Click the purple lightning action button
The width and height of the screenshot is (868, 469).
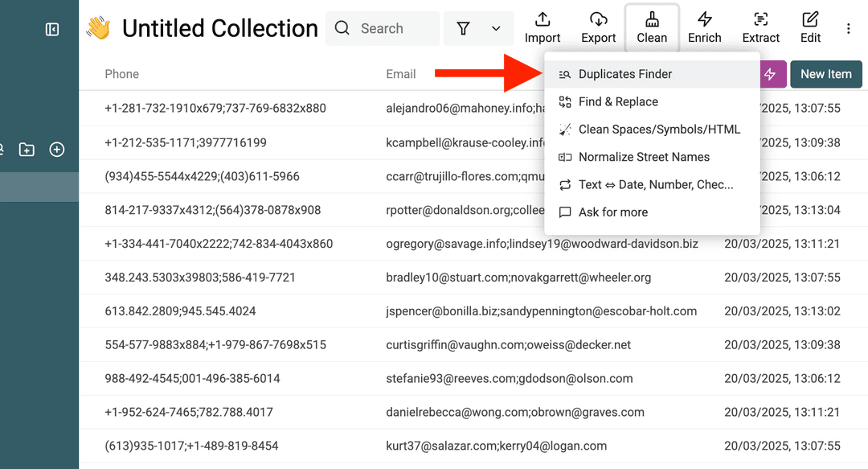[x=772, y=74]
